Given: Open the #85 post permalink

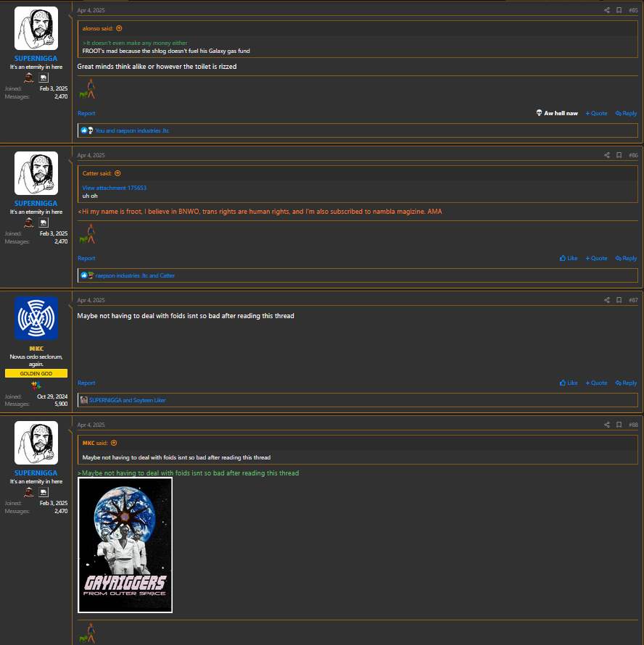Looking at the screenshot, I should (x=633, y=10).
